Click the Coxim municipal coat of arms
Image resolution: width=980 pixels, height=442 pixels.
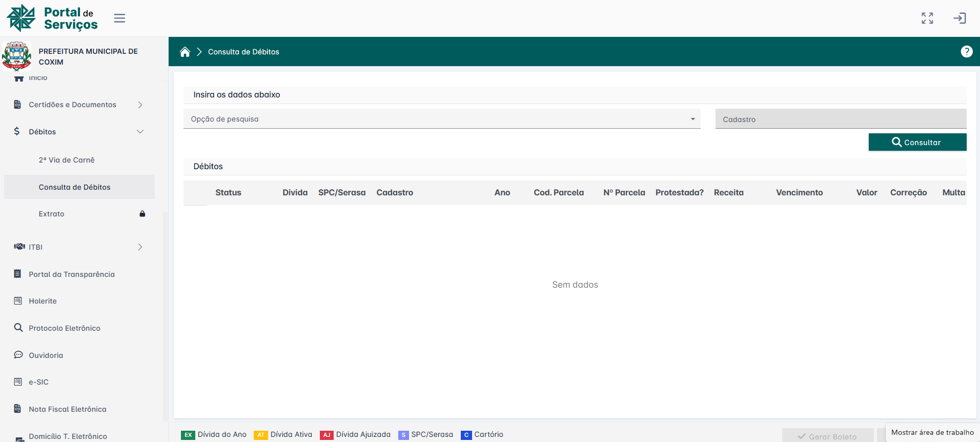point(17,56)
